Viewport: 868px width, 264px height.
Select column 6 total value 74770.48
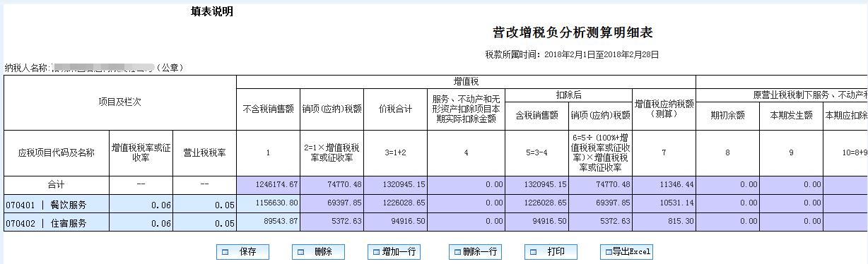coord(601,184)
